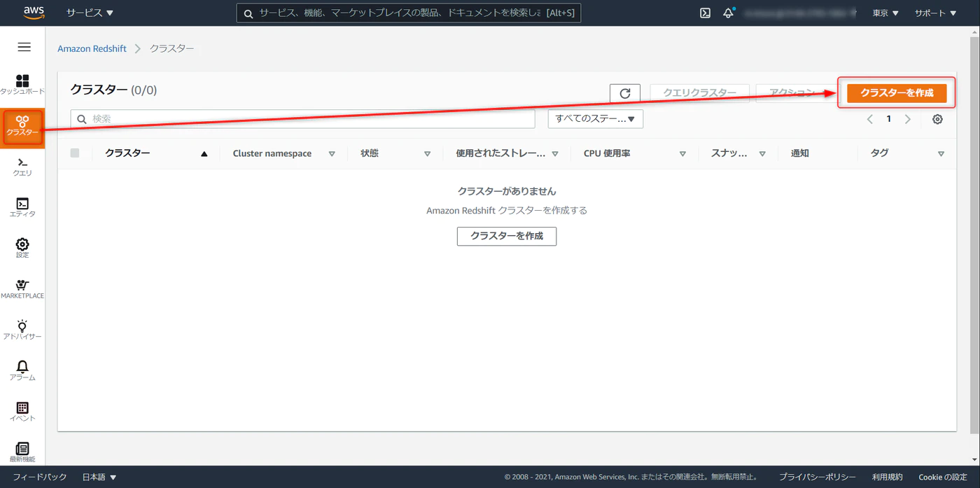Go to Amazon Redshift breadcrumb link
Viewport: 980px width, 488px height.
(92, 49)
